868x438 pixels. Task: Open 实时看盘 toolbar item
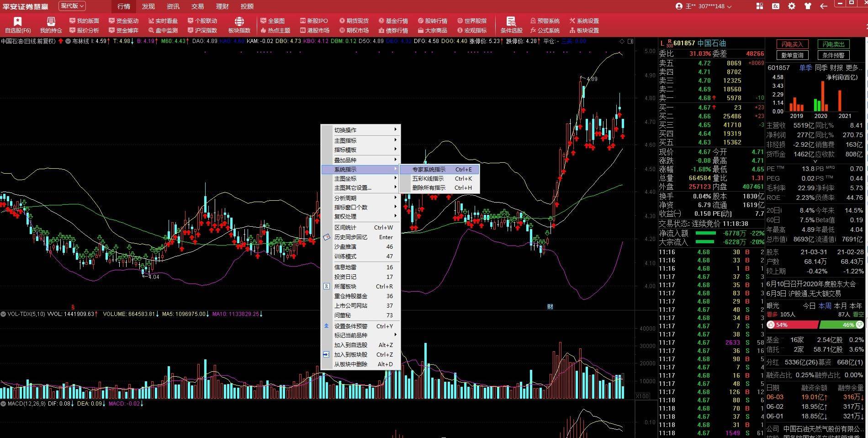[x=163, y=21]
